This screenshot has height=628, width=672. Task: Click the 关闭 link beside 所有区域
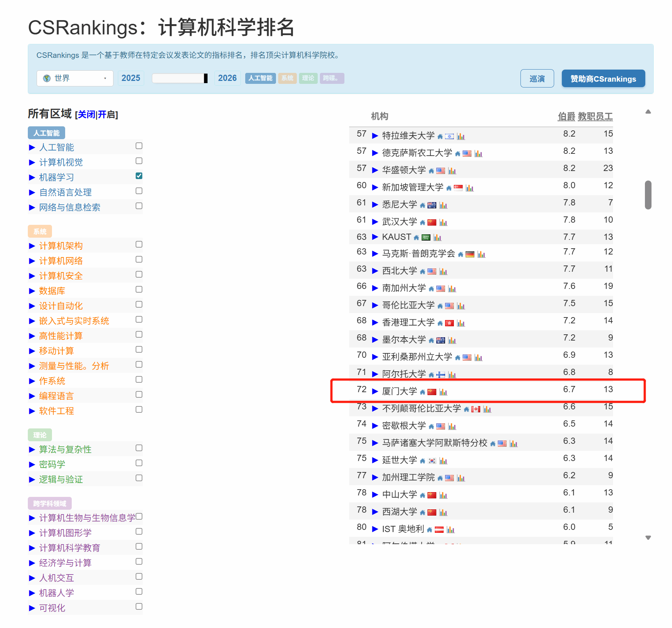click(86, 115)
